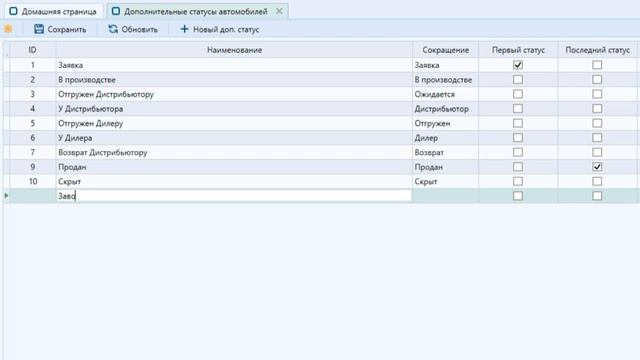Select the Скрыт name cell
Viewport: 640px width, 360px height.
pos(234,181)
